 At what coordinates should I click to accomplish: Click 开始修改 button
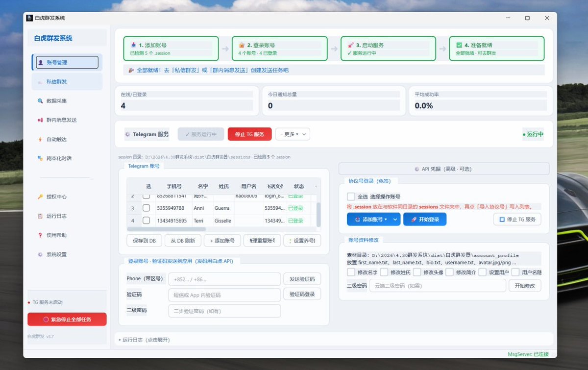click(525, 285)
